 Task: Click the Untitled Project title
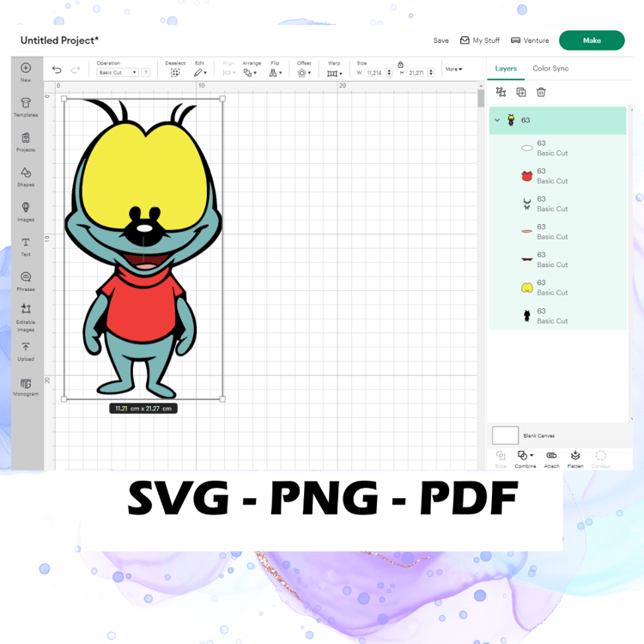[59, 40]
